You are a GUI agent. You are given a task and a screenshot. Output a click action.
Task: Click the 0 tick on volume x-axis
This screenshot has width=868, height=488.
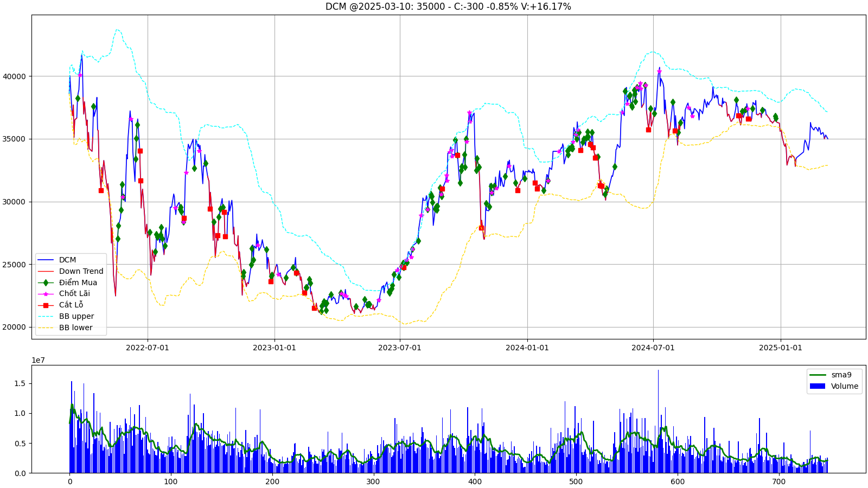(69, 481)
